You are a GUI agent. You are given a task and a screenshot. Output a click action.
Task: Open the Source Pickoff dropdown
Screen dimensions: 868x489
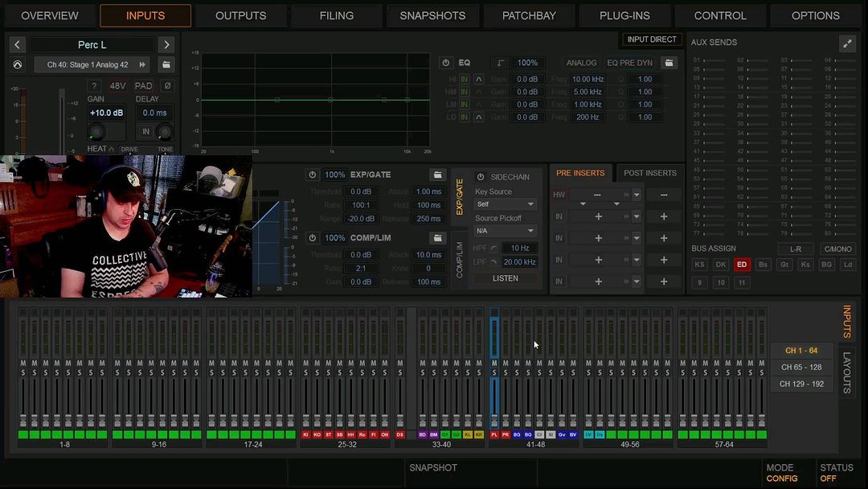(x=505, y=231)
